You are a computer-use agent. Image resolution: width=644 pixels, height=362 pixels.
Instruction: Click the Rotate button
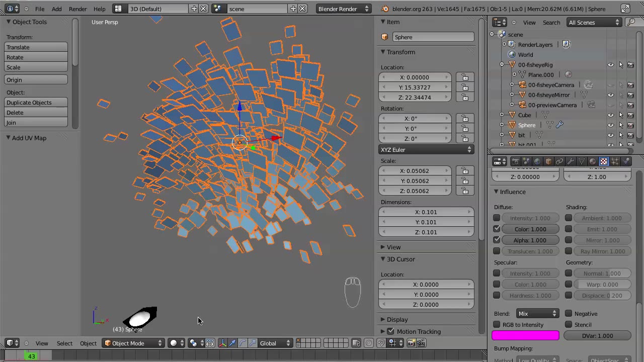36,57
